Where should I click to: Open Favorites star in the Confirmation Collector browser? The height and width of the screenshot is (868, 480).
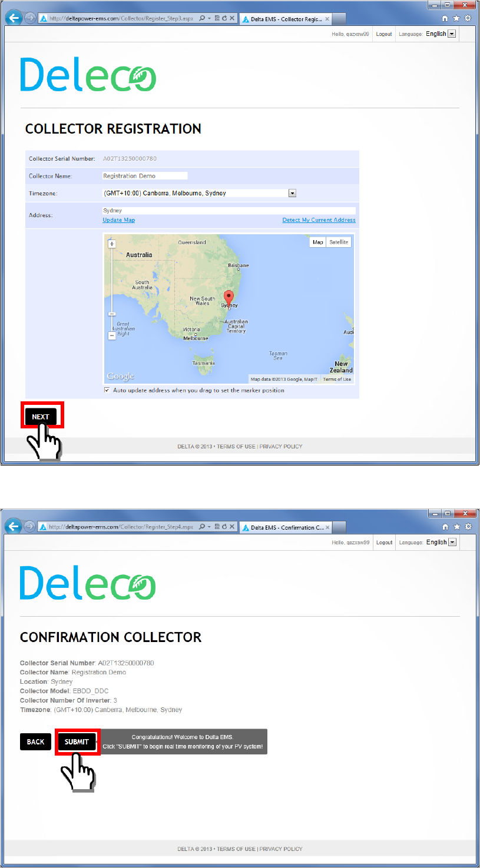[456, 526]
